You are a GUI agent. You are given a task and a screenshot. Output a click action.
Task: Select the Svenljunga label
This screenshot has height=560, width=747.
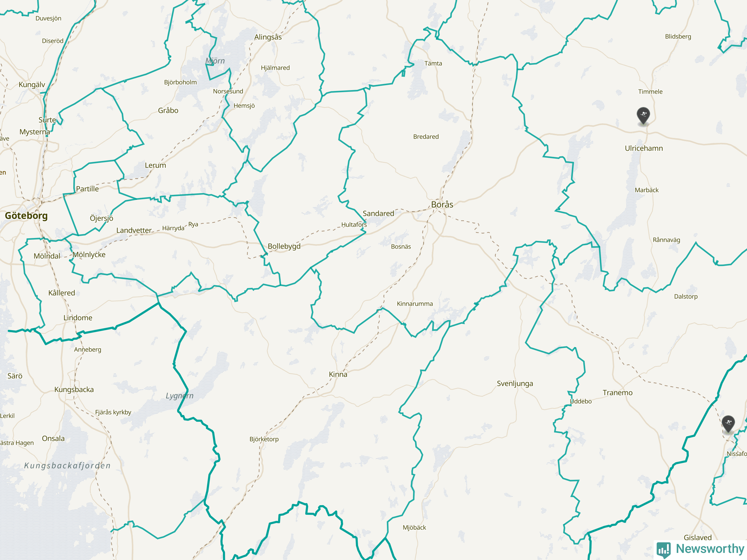(x=515, y=384)
